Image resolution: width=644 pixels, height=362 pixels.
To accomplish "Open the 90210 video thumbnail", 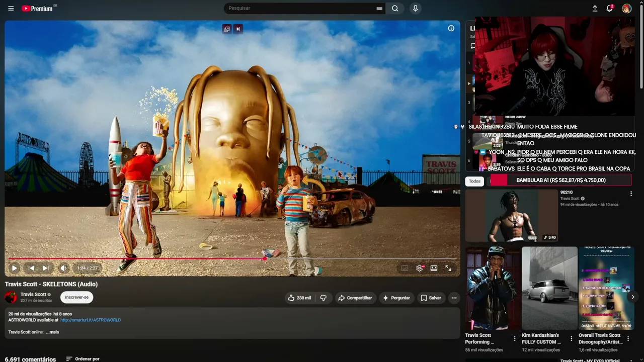I will click(x=511, y=215).
